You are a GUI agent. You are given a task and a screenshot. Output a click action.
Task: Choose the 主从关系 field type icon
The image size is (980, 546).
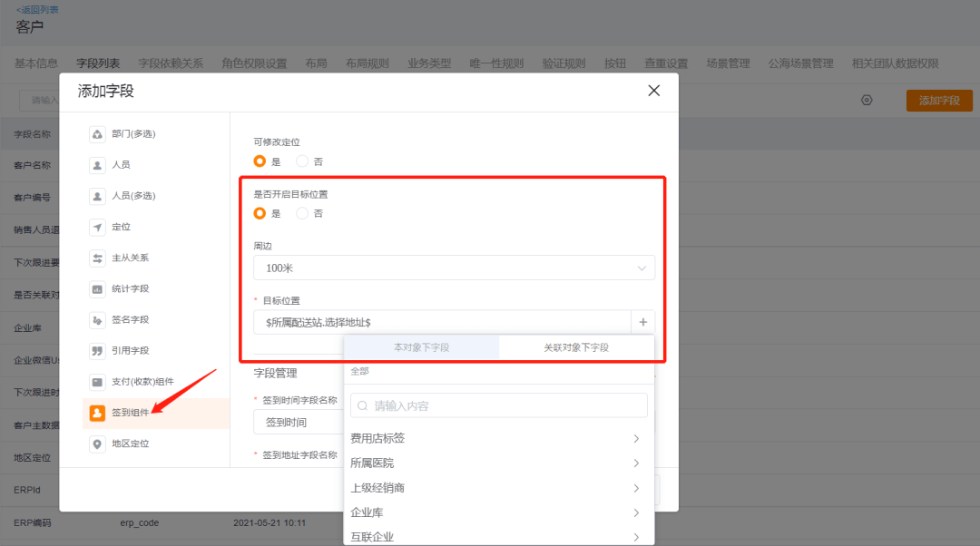coord(97,258)
